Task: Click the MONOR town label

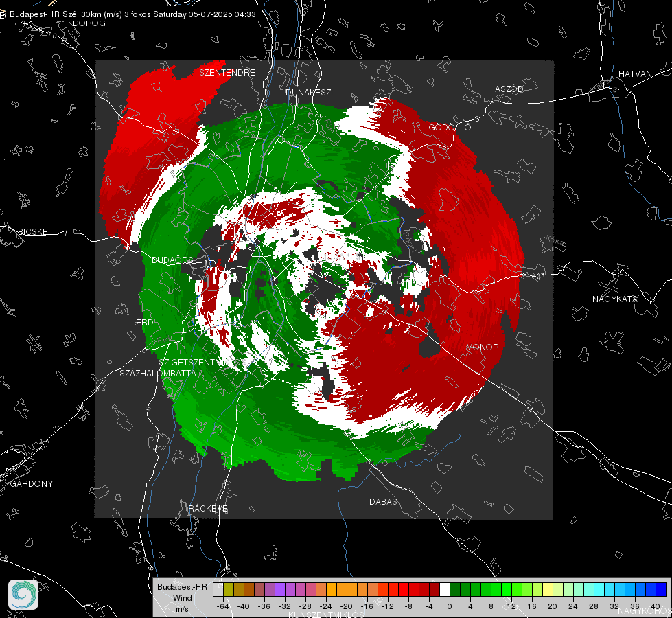Action: tap(483, 347)
